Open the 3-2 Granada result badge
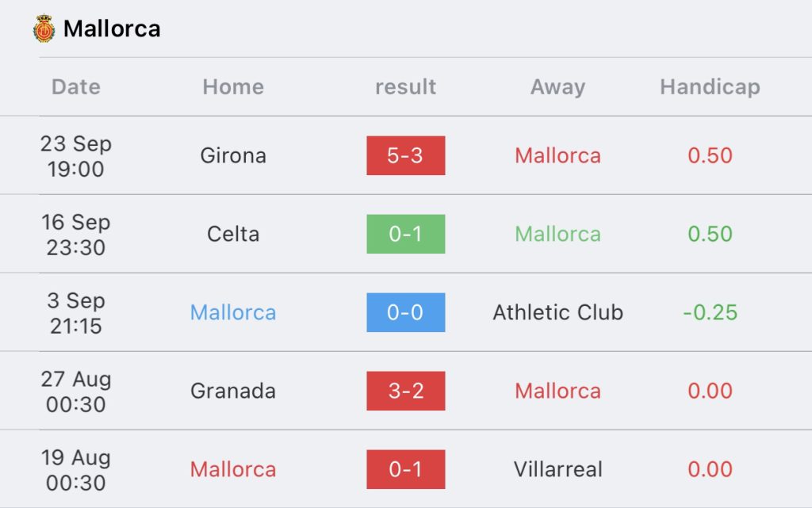The height and width of the screenshot is (508, 812). [405, 391]
